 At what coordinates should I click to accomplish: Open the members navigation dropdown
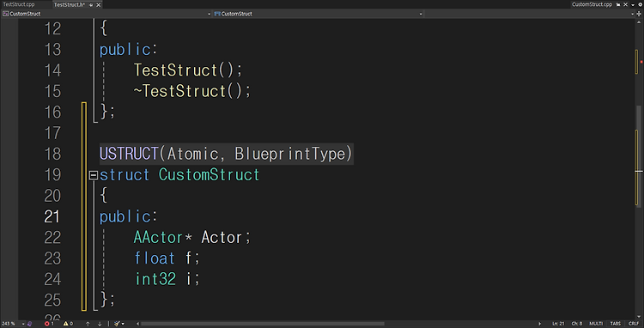pyautogui.click(x=531, y=14)
